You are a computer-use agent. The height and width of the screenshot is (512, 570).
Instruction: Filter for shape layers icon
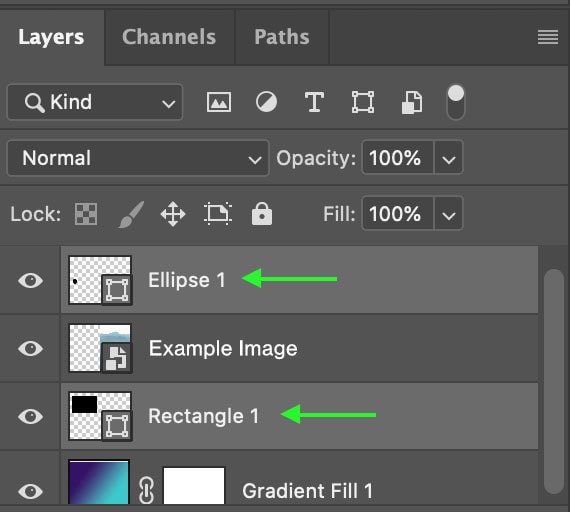click(363, 102)
